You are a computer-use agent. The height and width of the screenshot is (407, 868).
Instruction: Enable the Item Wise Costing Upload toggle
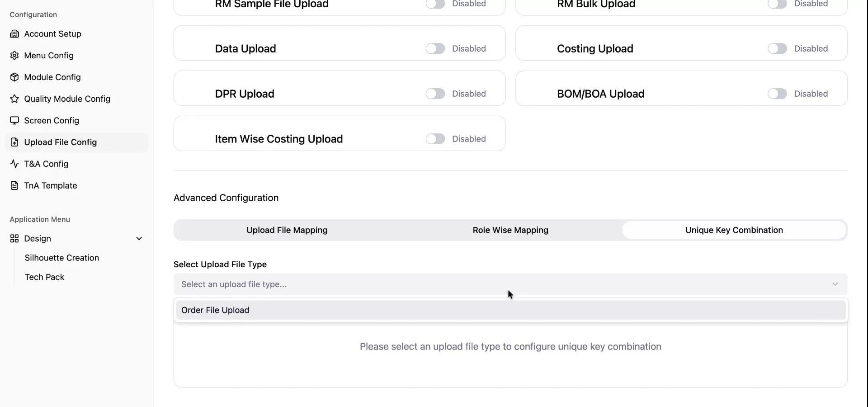[435, 139]
